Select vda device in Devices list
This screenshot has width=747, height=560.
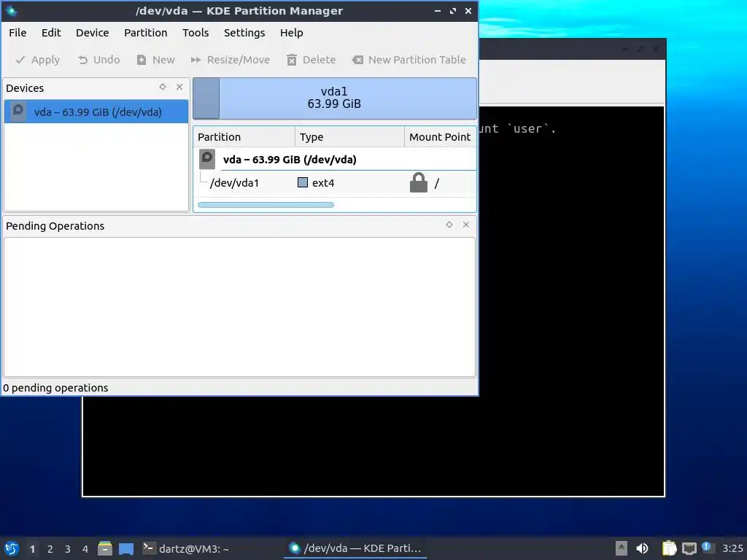pos(96,112)
